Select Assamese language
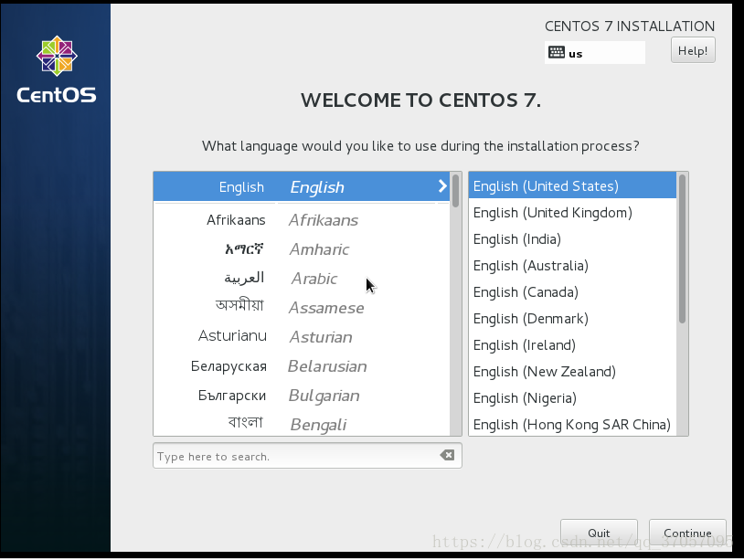Screen dimensions: 744x560 [x=302, y=308]
